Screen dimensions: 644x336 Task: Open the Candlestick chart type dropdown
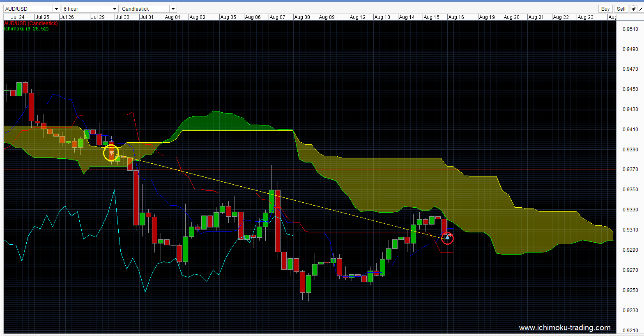tap(149, 9)
